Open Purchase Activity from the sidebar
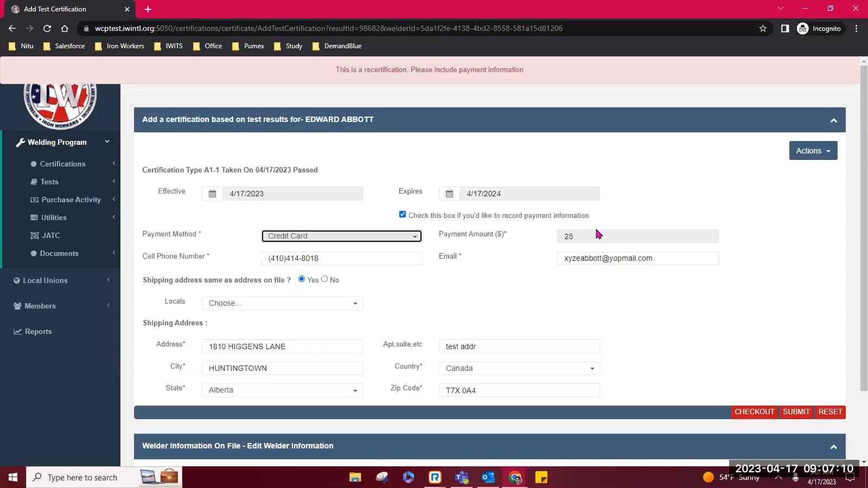Viewport: 868px width, 488px height. tap(34, 200)
